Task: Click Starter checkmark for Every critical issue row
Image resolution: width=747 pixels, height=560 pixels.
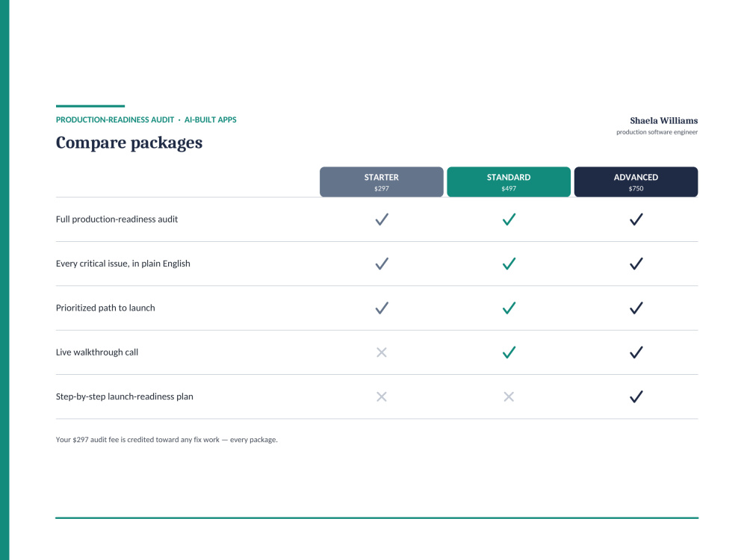Action: 382,264
